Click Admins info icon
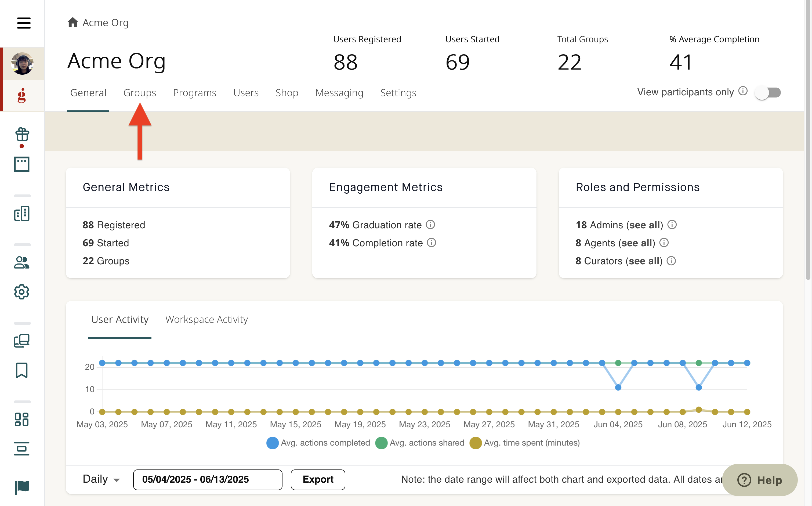The image size is (812, 506). [x=672, y=225]
